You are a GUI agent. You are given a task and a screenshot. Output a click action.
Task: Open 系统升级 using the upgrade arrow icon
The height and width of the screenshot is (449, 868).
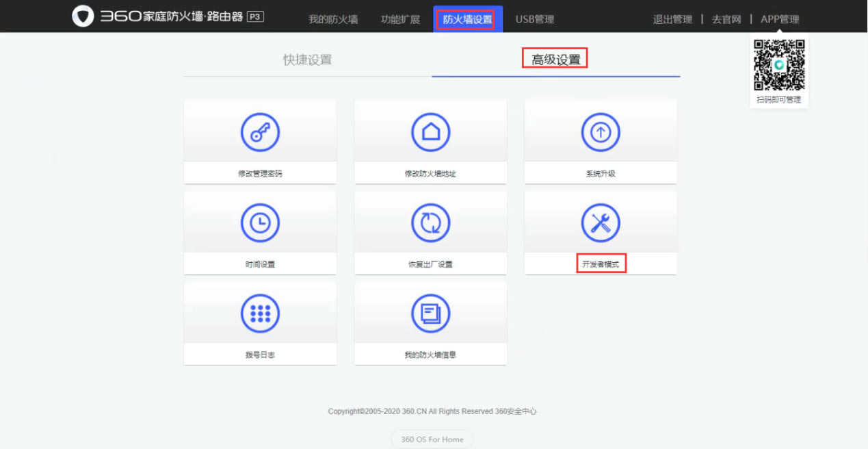tap(600, 131)
